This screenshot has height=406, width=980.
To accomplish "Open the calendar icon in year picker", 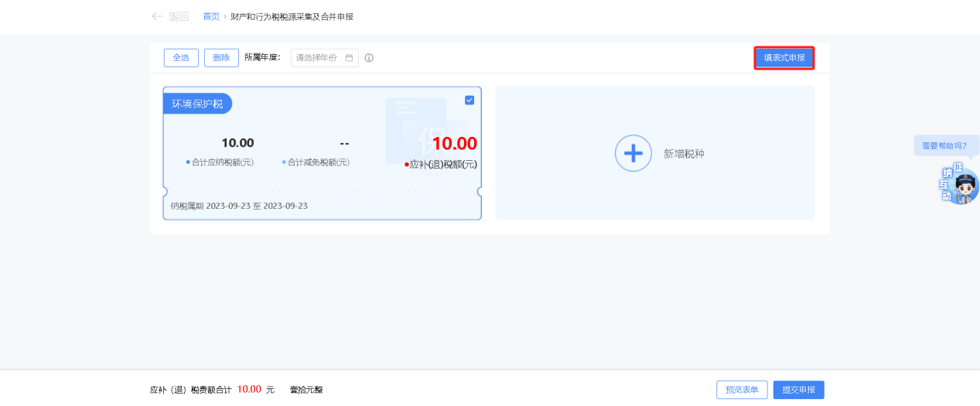I will (x=349, y=58).
